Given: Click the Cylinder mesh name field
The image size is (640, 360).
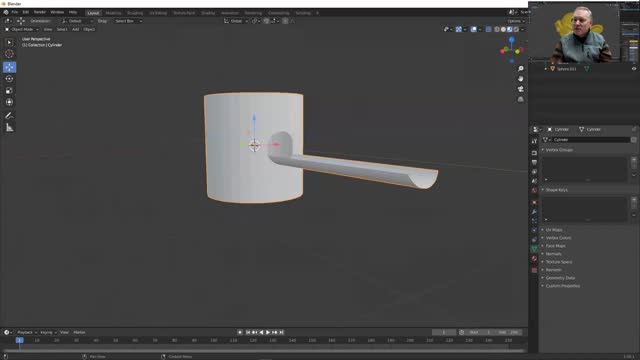Looking at the screenshot, I should point(591,140).
